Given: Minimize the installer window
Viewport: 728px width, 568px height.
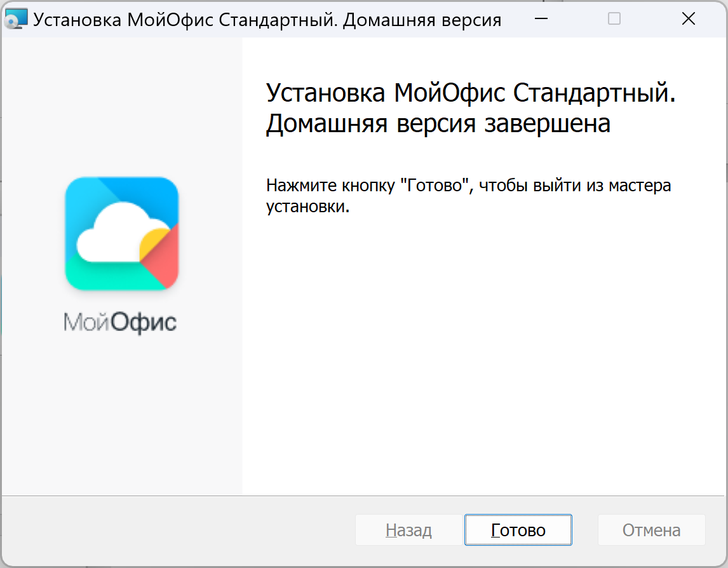Looking at the screenshot, I should click(541, 19).
